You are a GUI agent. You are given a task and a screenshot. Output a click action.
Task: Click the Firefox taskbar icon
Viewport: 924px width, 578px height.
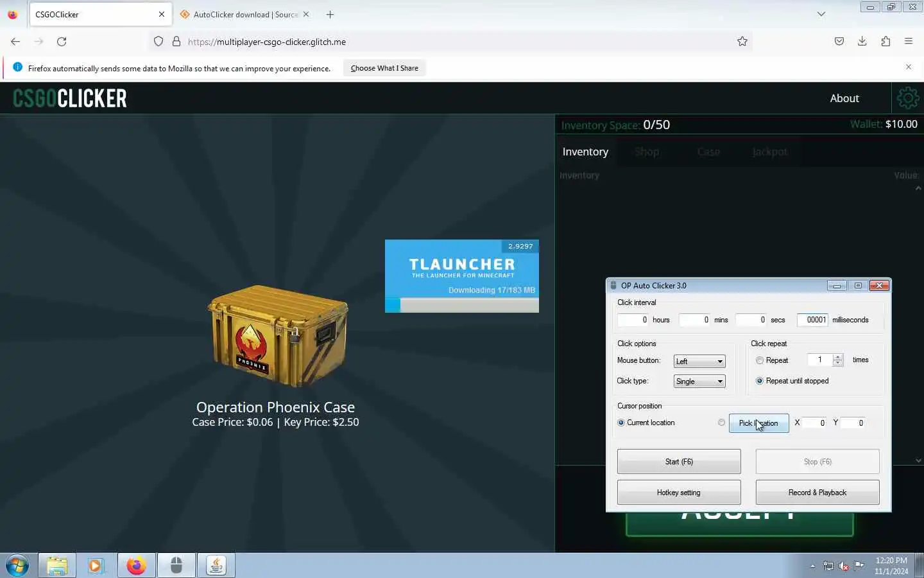click(136, 566)
